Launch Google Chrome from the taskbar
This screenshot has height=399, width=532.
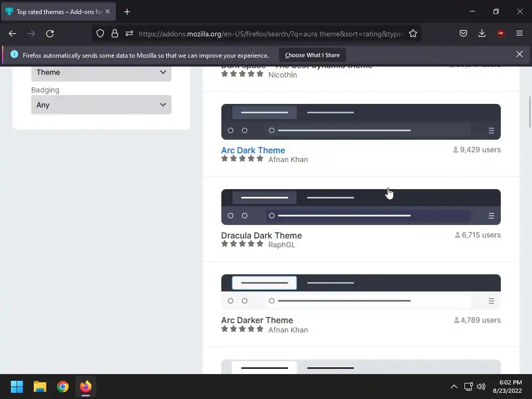click(x=63, y=387)
